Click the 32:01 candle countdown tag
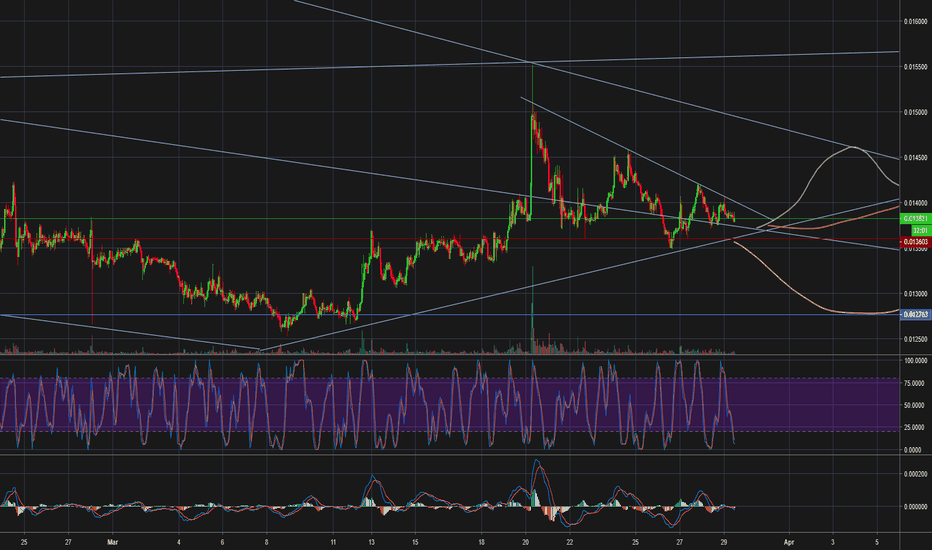The image size is (932, 550). 920,230
